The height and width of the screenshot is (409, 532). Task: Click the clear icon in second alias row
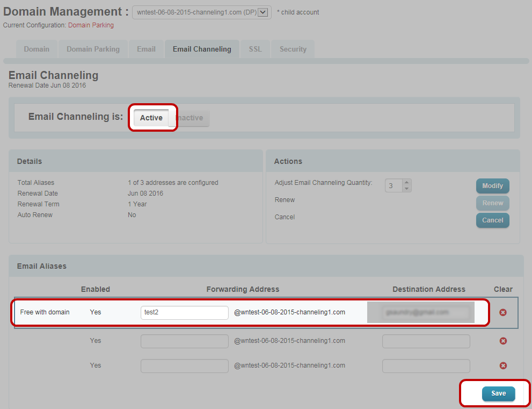tap(503, 341)
